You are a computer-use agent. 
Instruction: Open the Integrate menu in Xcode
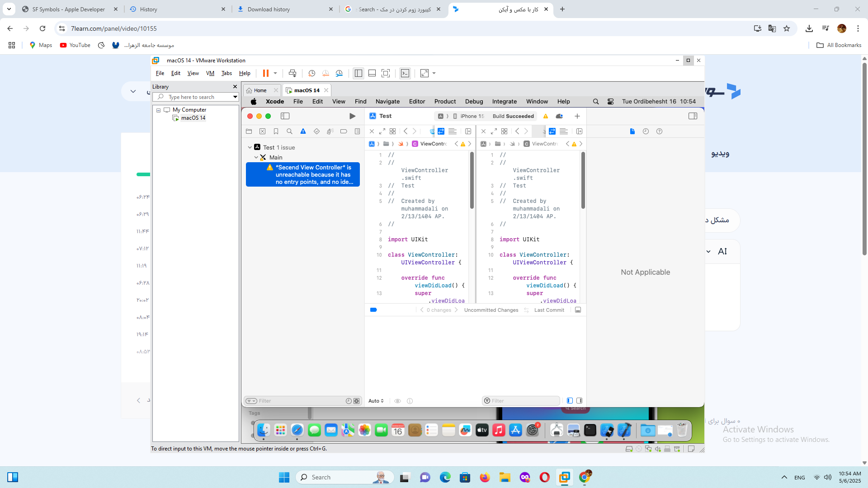pyautogui.click(x=504, y=102)
